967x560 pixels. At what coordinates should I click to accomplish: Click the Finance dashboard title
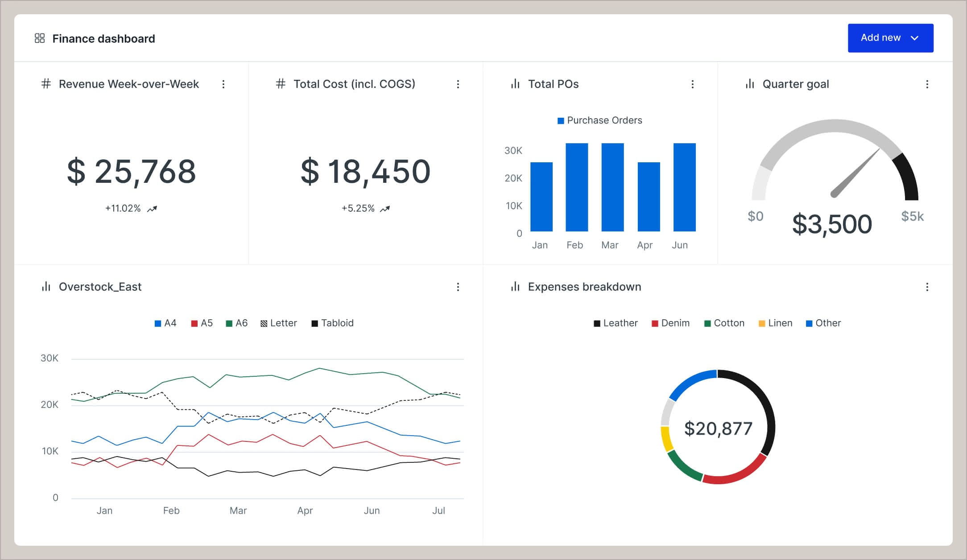click(103, 39)
